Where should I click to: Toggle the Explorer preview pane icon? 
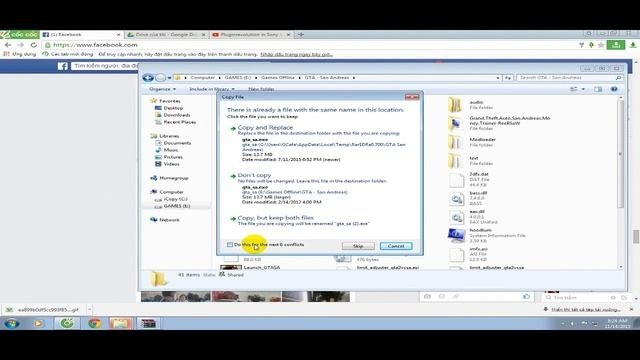(598, 89)
